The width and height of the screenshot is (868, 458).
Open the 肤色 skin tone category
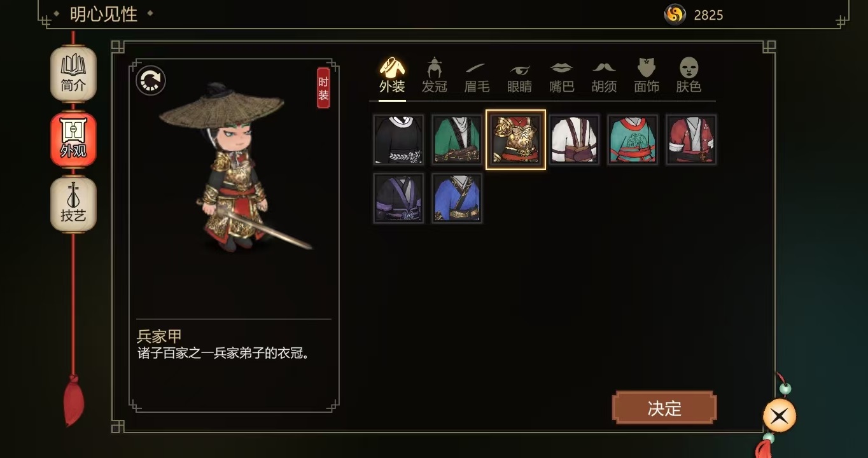click(689, 75)
